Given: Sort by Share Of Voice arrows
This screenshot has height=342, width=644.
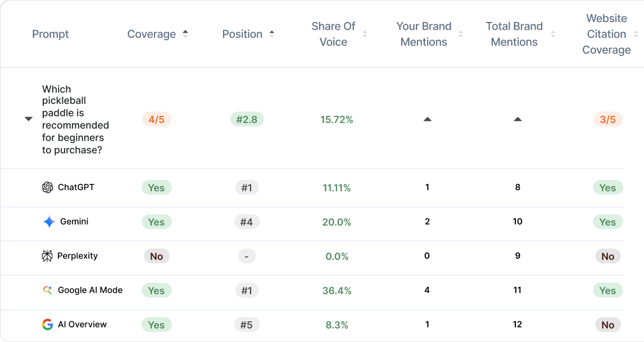Looking at the screenshot, I should pyautogui.click(x=365, y=34).
